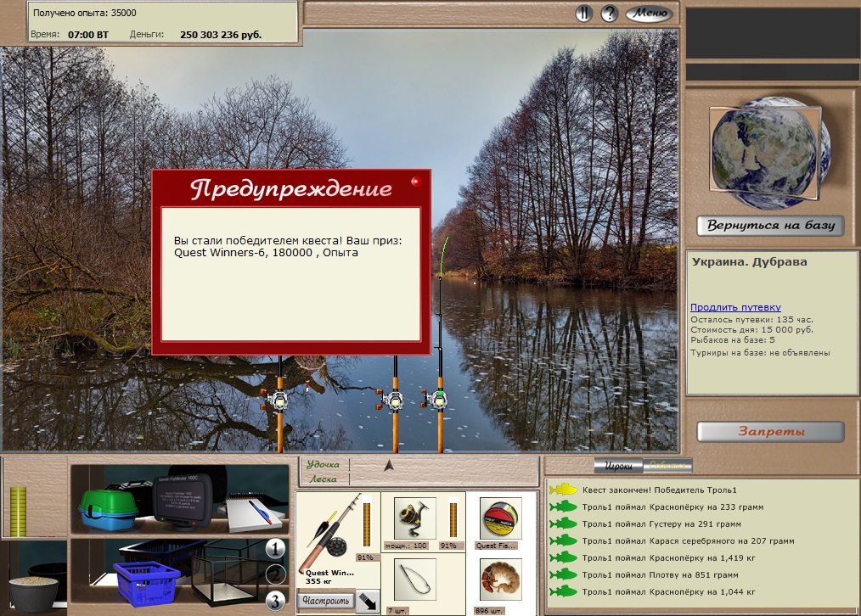This screenshot has height=616, width=861.
Task: Open help via the question mark icon
Action: [609, 14]
